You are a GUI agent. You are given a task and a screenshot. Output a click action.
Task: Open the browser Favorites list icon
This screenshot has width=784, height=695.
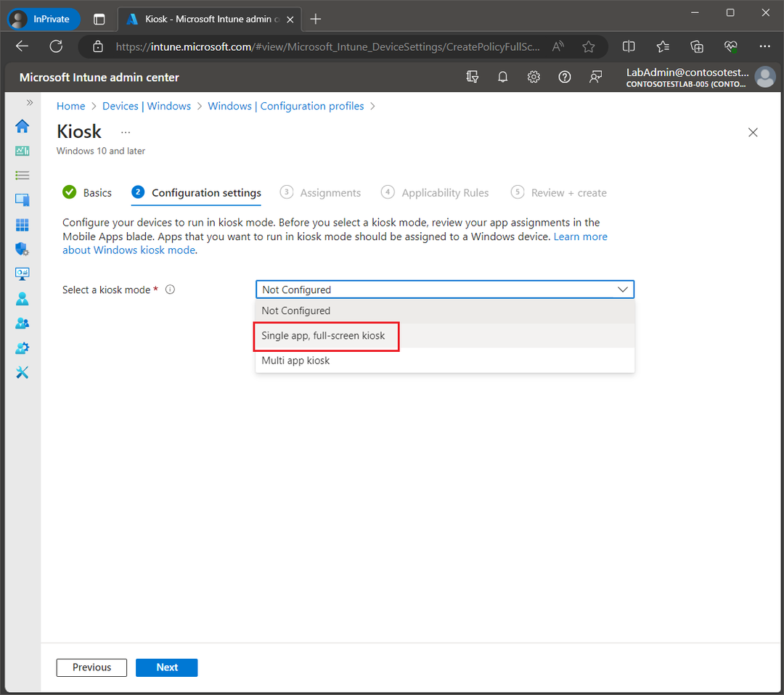pos(663,46)
